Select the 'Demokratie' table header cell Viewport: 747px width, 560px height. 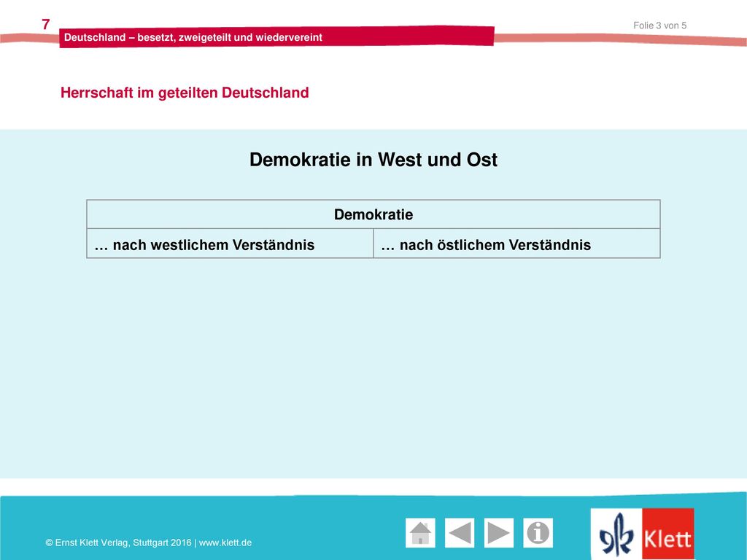pyautogui.click(x=373, y=214)
